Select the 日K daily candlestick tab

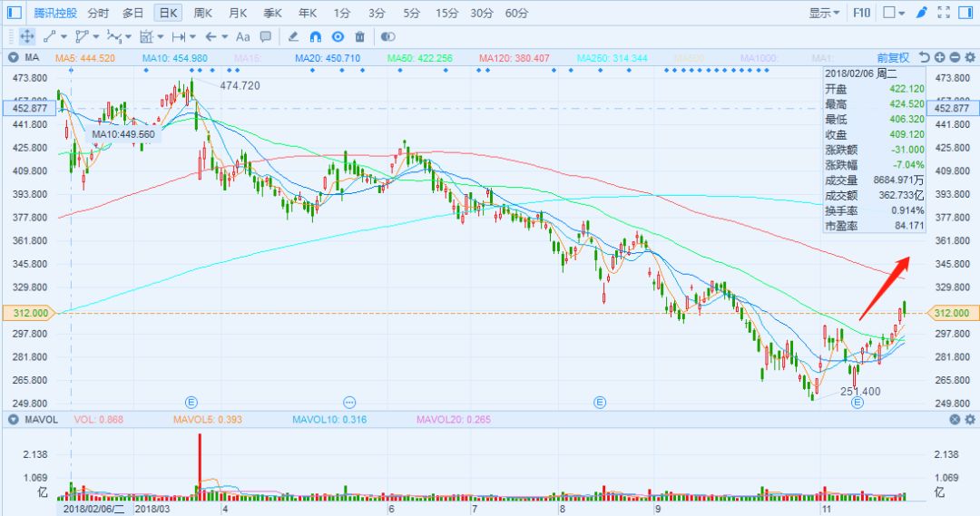(168, 13)
